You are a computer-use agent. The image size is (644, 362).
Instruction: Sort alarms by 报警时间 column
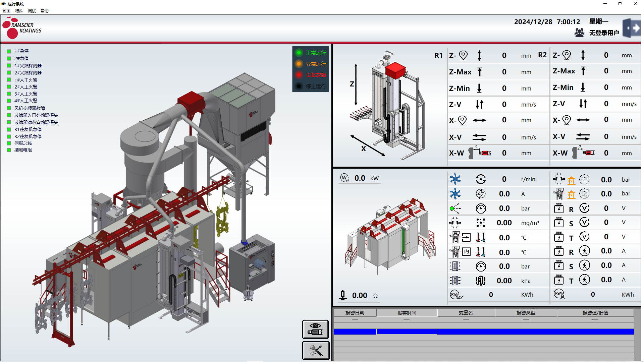pos(407,313)
